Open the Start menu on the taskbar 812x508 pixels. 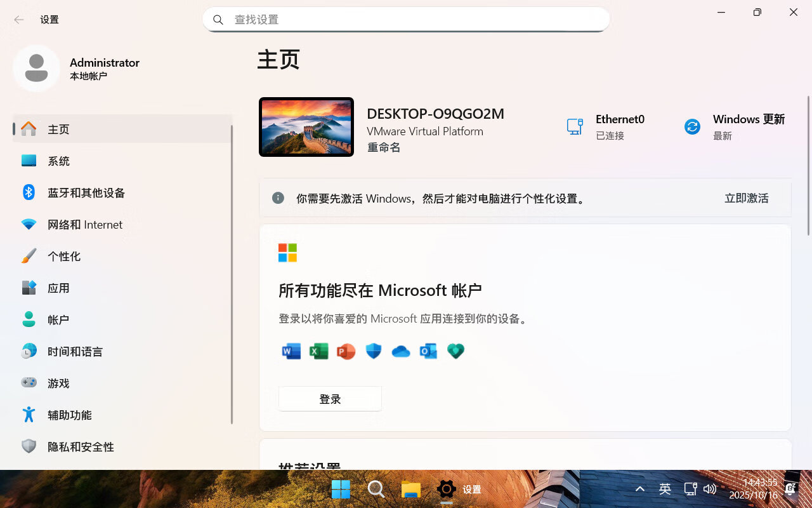tap(341, 489)
